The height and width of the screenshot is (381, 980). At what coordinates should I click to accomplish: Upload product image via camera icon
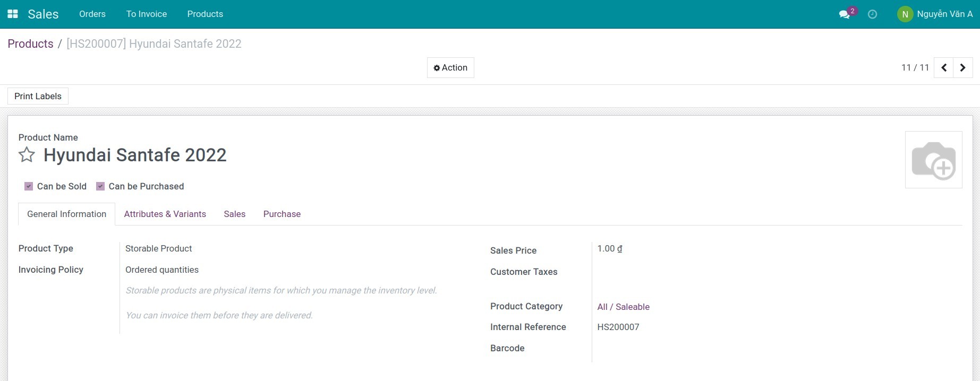[933, 160]
